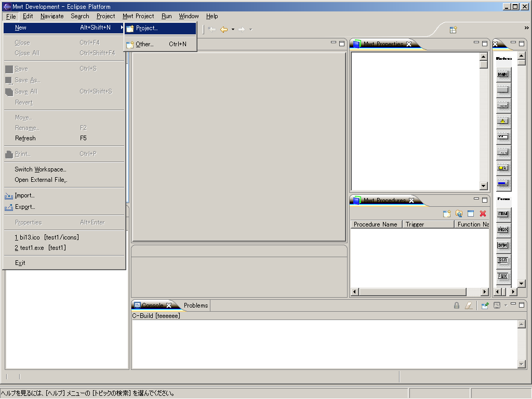Image resolution: width=532 pixels, height=399 pixels.
Task: Click the red X delete procedure icon
Action: [483, 214]
